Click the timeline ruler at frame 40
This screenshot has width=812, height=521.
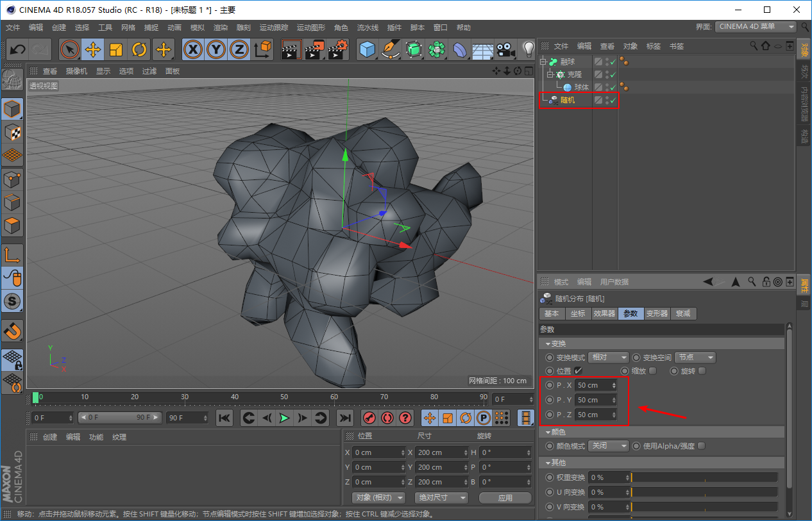point(235,398)
